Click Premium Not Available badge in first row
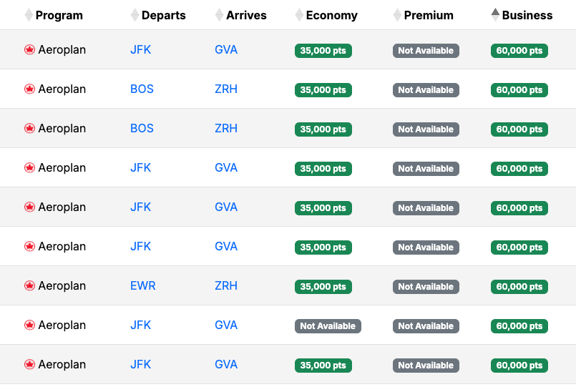 click(426, 51)
